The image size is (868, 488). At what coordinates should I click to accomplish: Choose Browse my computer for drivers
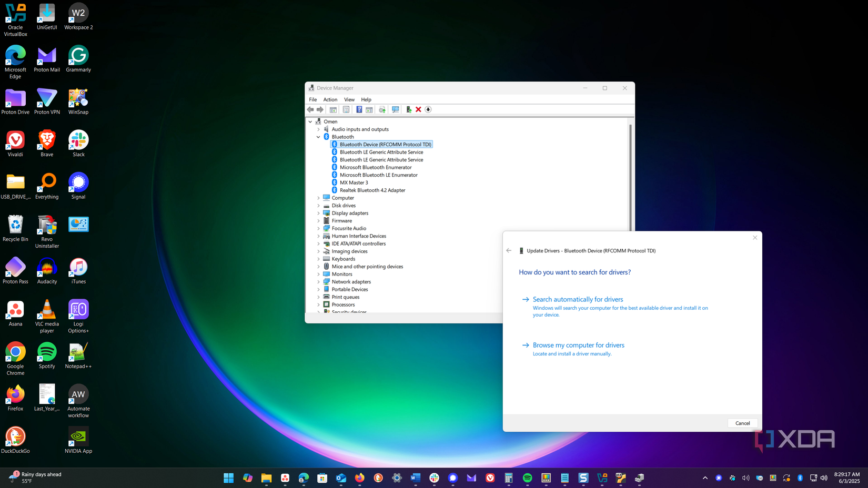(578, 345)
